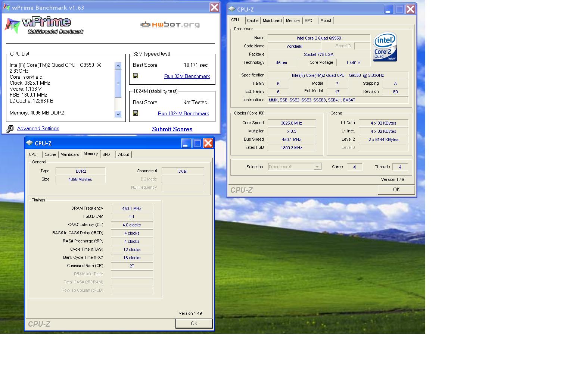Click the CPU List scroll up arrow
This screenshot has height=367, width=588.
point(118,66)
